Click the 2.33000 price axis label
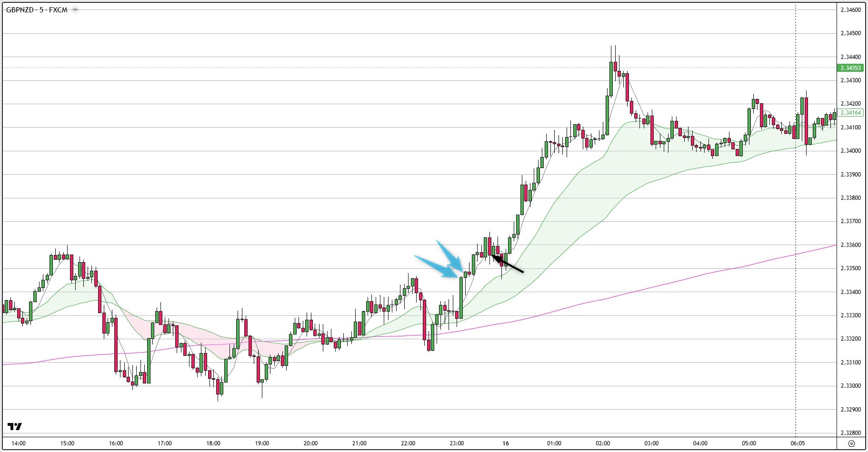868x452 pixels. [850, 386]
